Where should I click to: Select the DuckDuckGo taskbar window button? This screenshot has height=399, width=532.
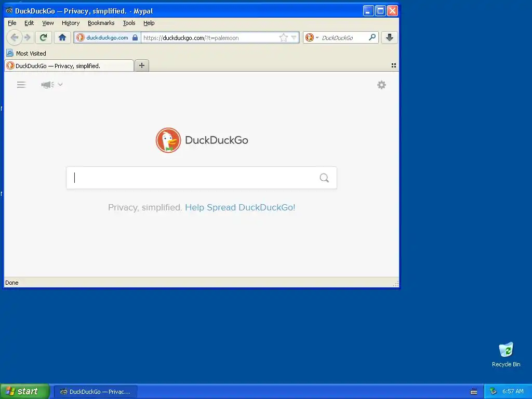[x=96, y=392]
